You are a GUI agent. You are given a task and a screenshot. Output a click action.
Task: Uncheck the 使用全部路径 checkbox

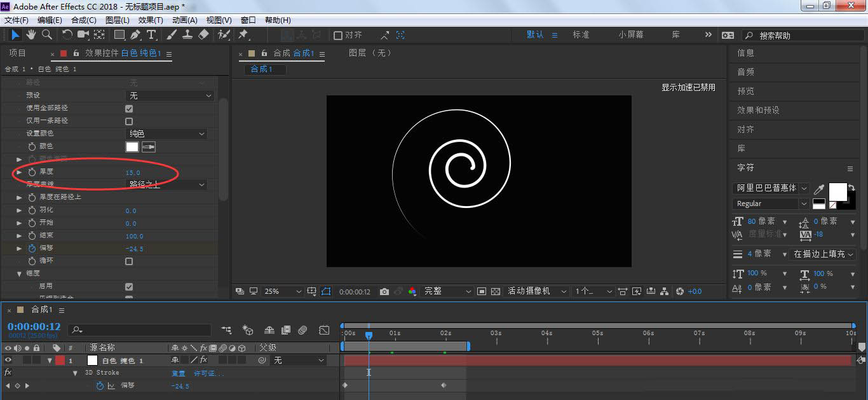129,109
